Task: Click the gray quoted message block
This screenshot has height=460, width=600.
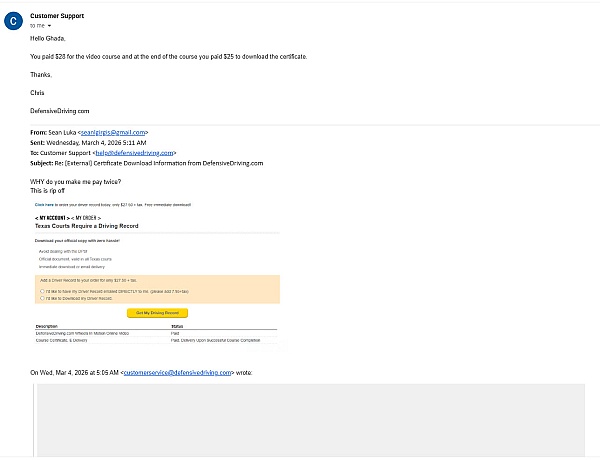Action: click(310, 420)
